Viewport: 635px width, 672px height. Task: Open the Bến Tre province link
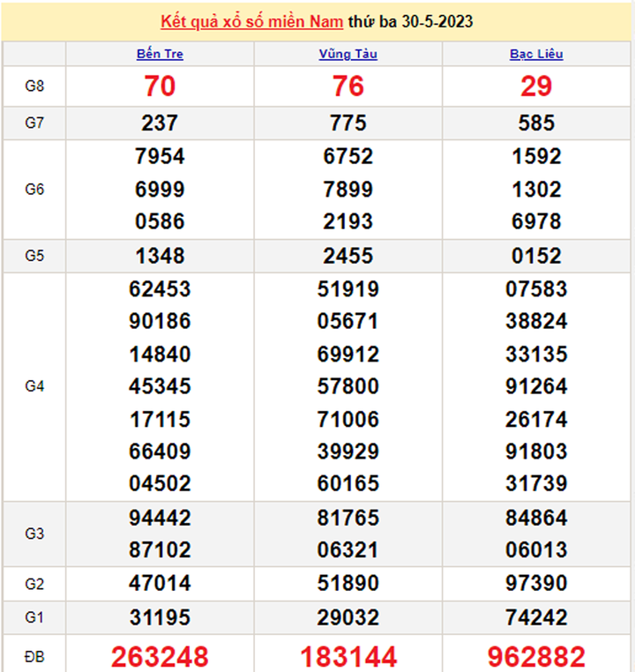click(x=160, y=55)
